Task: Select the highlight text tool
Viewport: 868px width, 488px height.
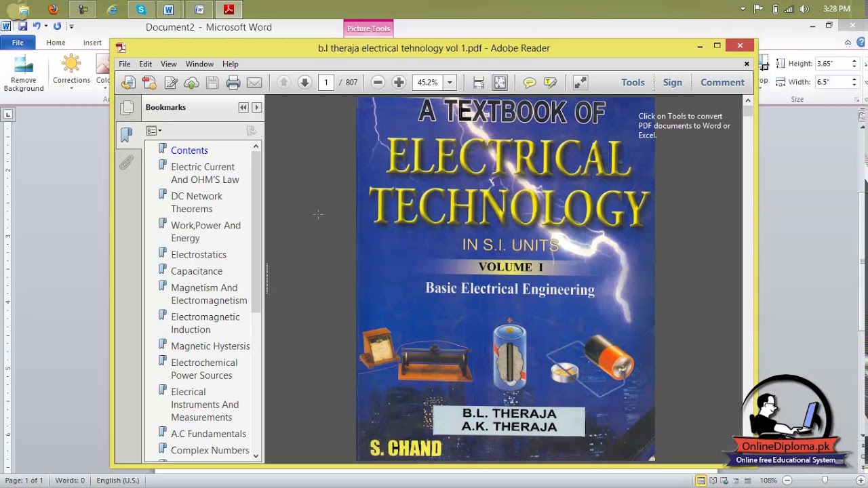Action: [550, 83]
